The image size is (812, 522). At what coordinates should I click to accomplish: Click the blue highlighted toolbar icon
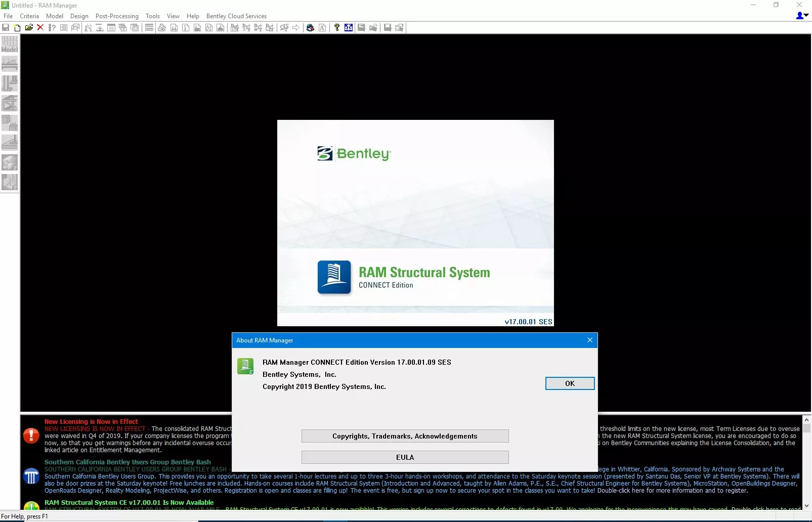349,28
